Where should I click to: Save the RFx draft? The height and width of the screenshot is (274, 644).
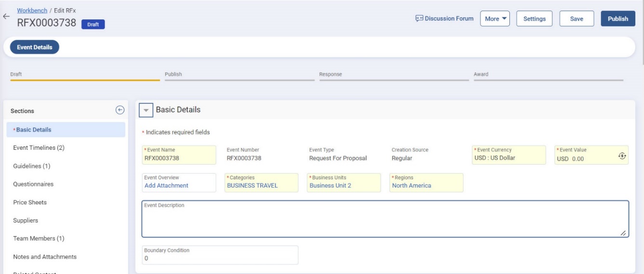pyautogui.click(x=576, y=19)
